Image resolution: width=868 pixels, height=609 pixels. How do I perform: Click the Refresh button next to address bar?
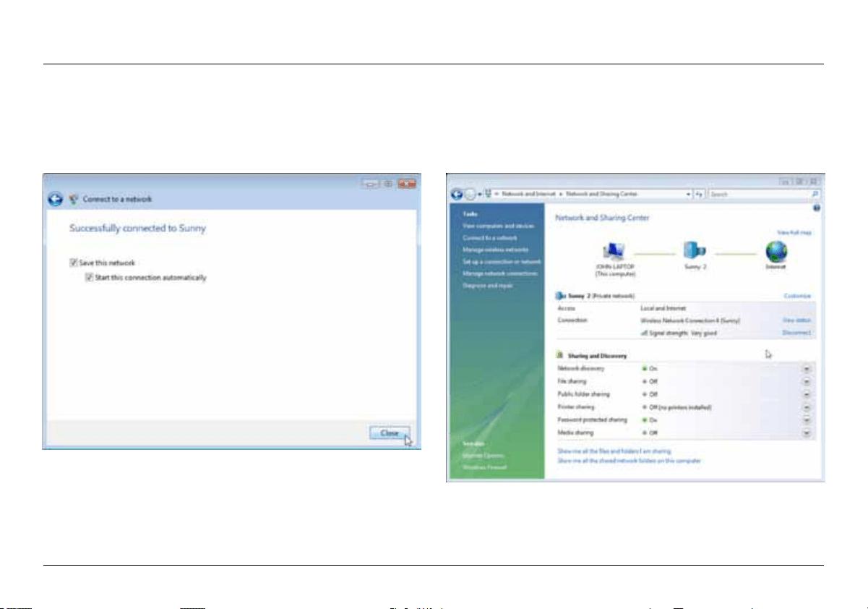(700, 195)
